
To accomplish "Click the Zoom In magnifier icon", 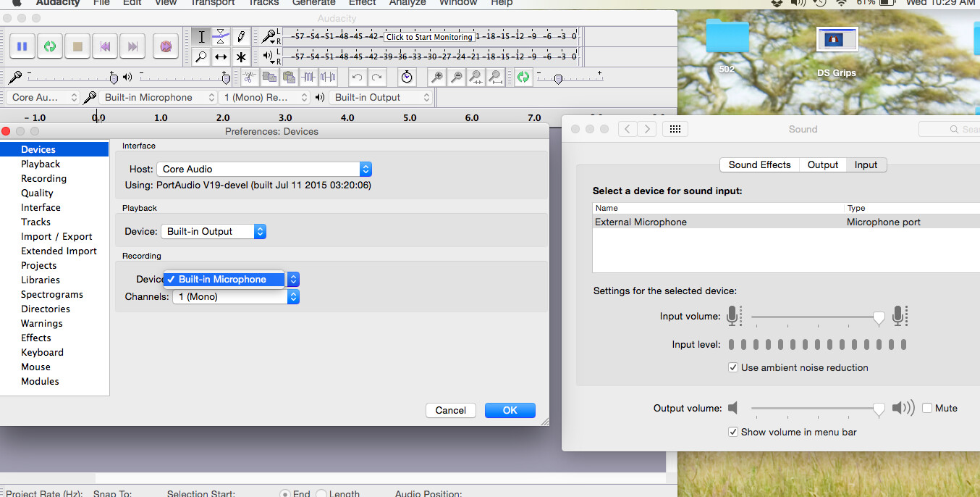I will click(436, 77).
